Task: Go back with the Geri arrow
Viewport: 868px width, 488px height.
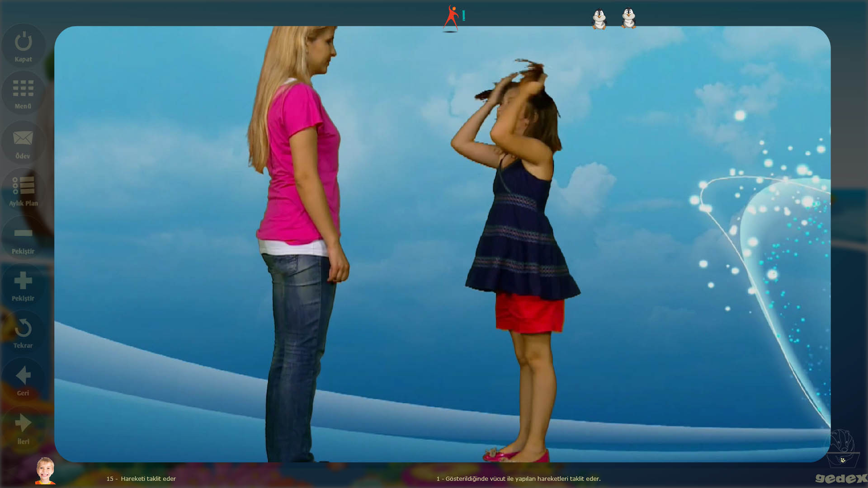Action: pyautogui.click(x=23, y=375)
